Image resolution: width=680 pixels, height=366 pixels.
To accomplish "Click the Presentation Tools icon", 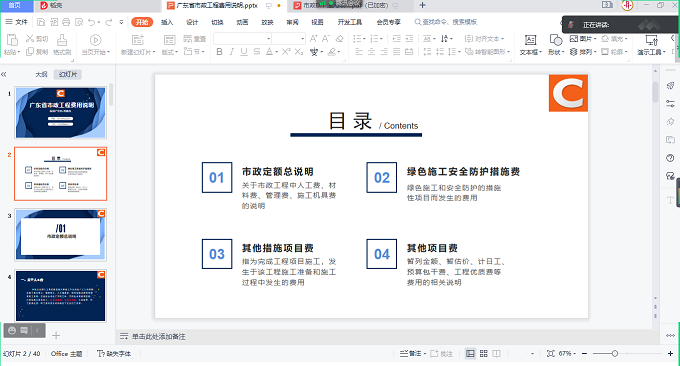I will tap(651, 40).
